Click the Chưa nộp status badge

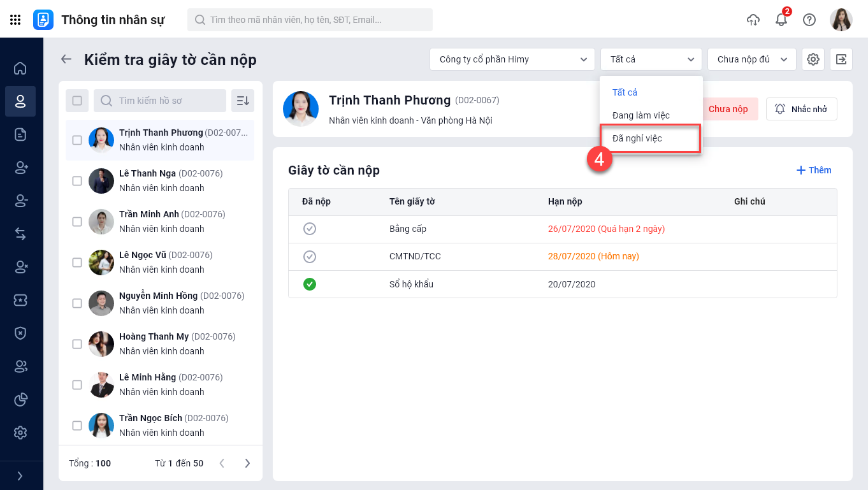(x=728, y=109)
